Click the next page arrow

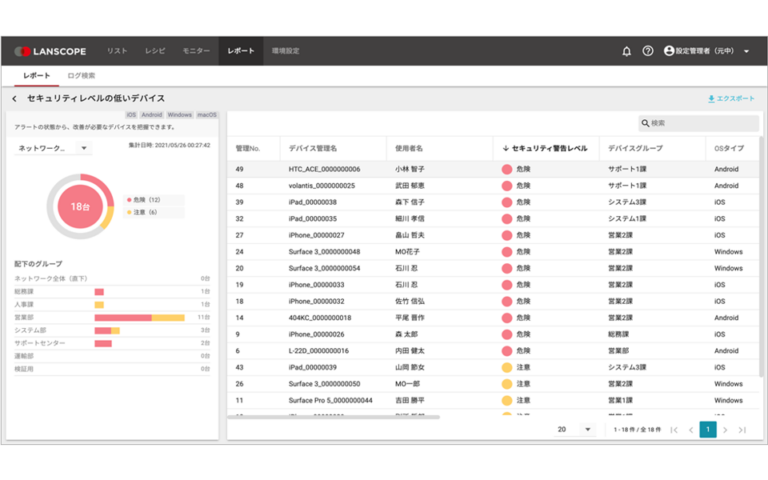[x=725, y=429]
